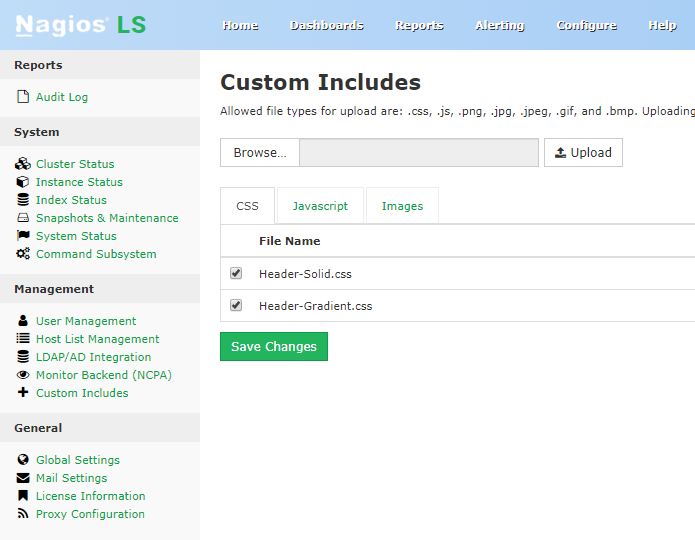Image resolution: width=695 pixels, height=540 pixels.
Task: Click the Command Subsystem gears icon
Action: 23,254
